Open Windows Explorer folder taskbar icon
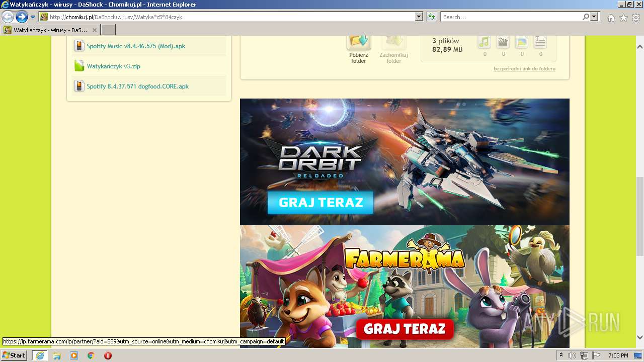644x362 pixels. point(57,355)
